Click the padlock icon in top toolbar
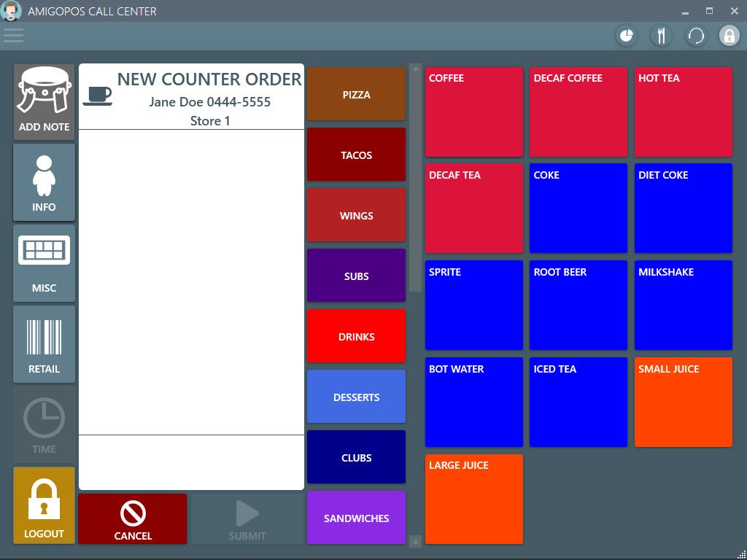This screenshot has height=560, width=747. [x=729, y=35]
